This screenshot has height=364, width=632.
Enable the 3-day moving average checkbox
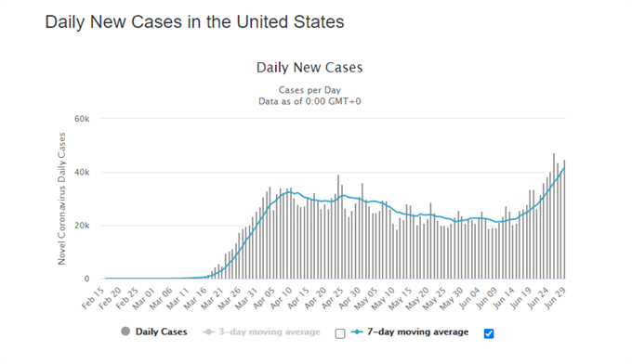[x=340, y=333]
